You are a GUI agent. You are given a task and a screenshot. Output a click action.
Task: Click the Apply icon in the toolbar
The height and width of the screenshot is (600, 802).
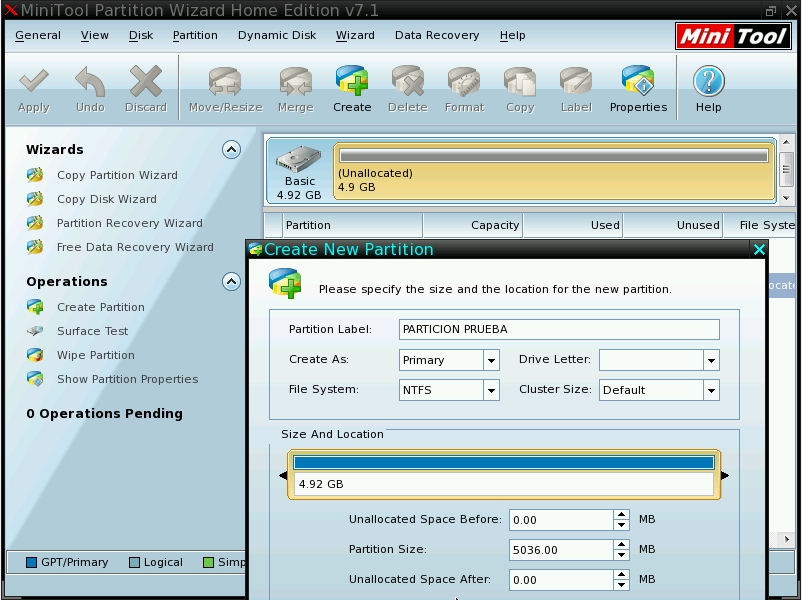coord(34,86)
